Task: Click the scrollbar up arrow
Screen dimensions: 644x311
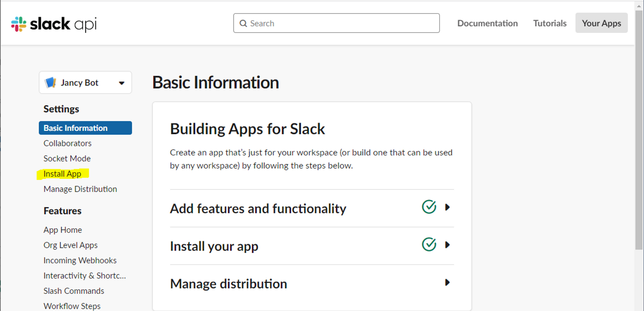Action: coord(639,5)
